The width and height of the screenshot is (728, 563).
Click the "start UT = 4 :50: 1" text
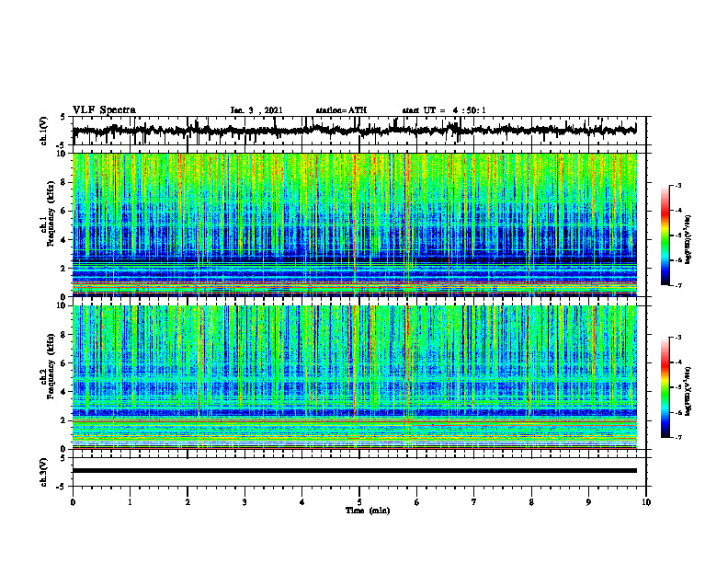point(444,110)
